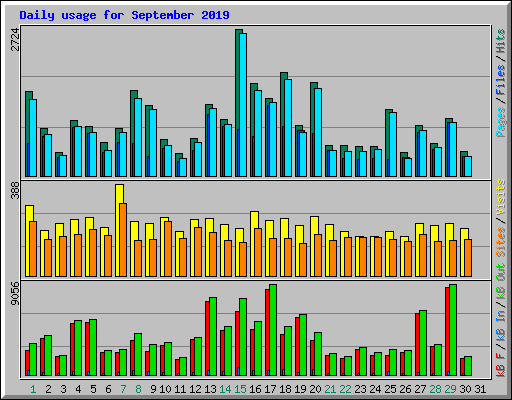Screen dimensions: 512x400
Task: Click the orange sites bar for day 10
Action: point(168,249)
